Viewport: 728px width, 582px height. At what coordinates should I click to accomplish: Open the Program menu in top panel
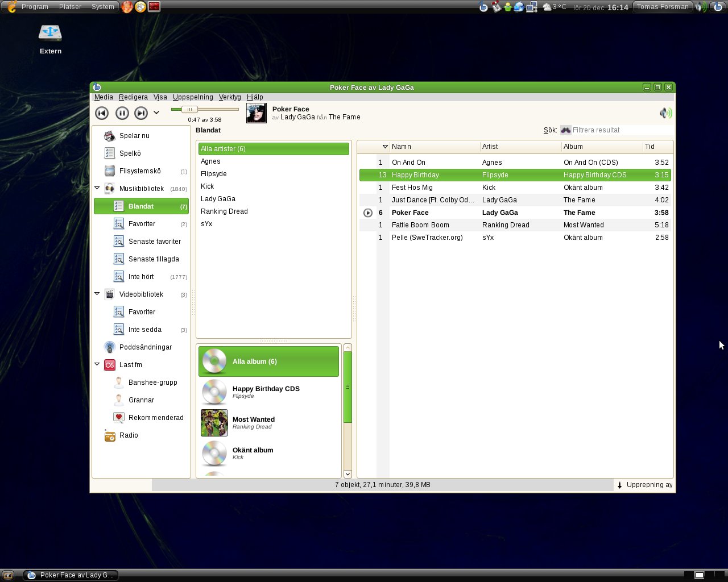pos(35,7)
